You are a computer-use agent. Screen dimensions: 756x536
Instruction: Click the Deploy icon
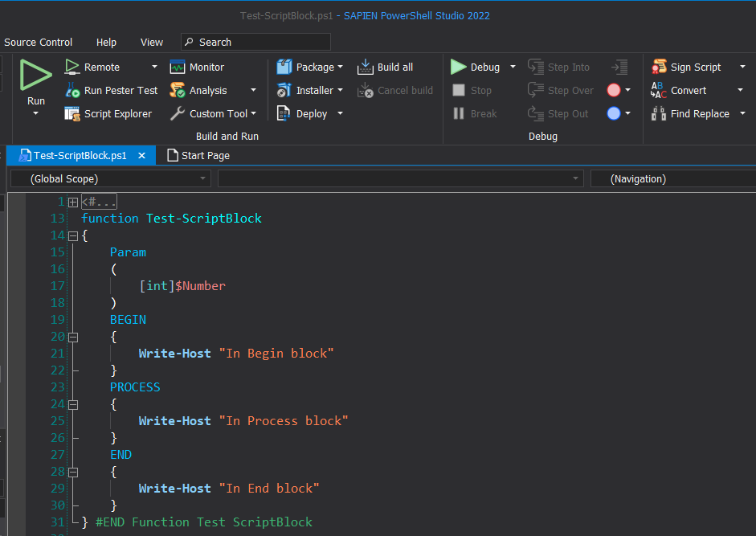point(284,114)
